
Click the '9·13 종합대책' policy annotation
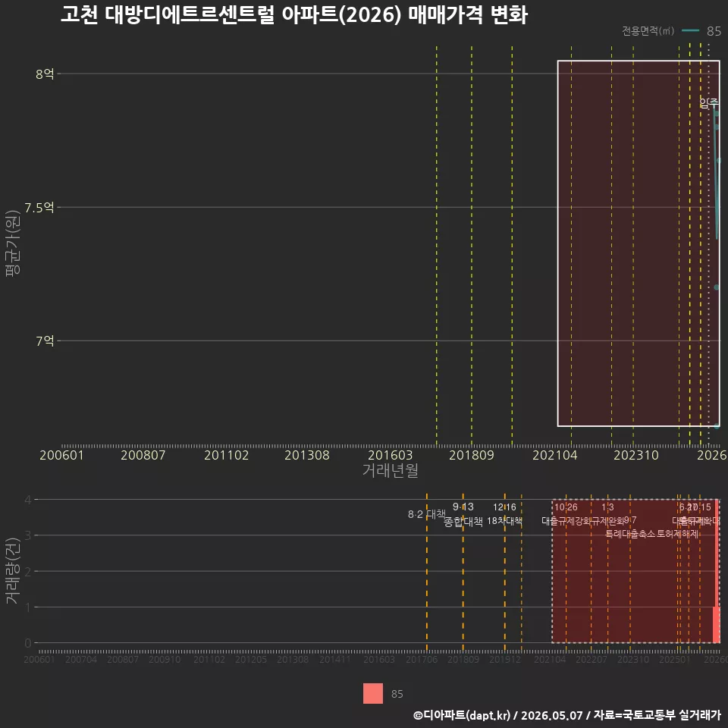point(463,514)
